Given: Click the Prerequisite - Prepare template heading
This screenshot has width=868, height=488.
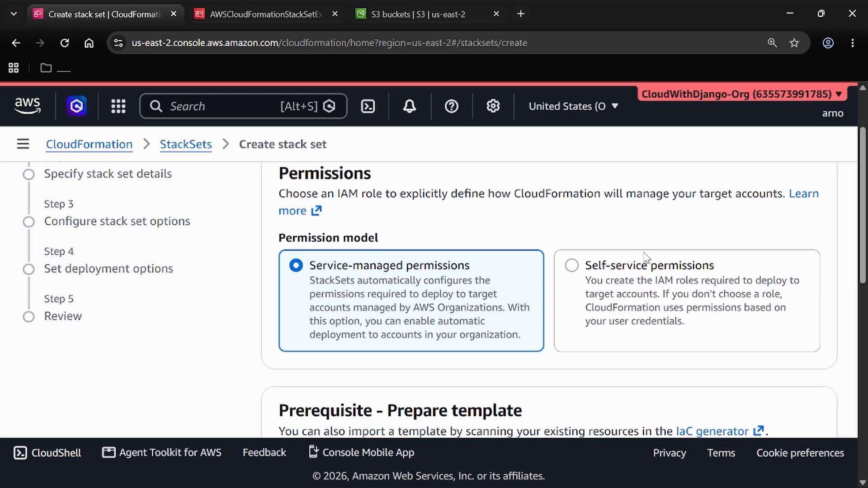Looking at the screenshot, I should point(400,411).
